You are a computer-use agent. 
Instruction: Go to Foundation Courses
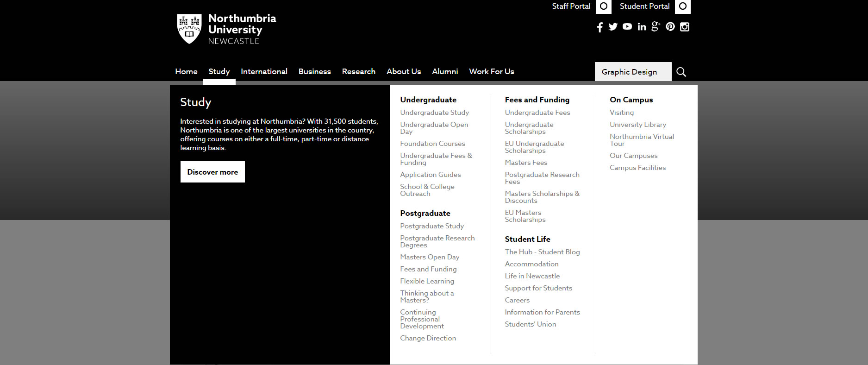432,144
